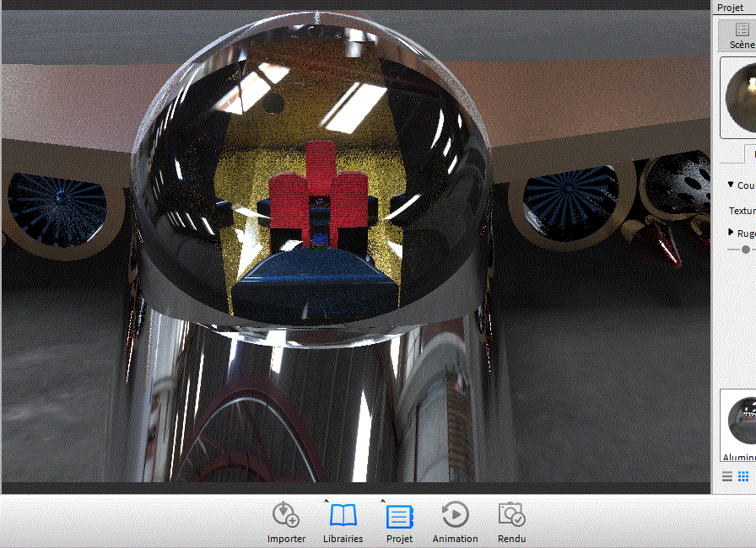The height and width of the screenshot is (548, 756).
Task: Toggle the Projet panel from bottom toolbar
Action: click(x=399, y=522)
